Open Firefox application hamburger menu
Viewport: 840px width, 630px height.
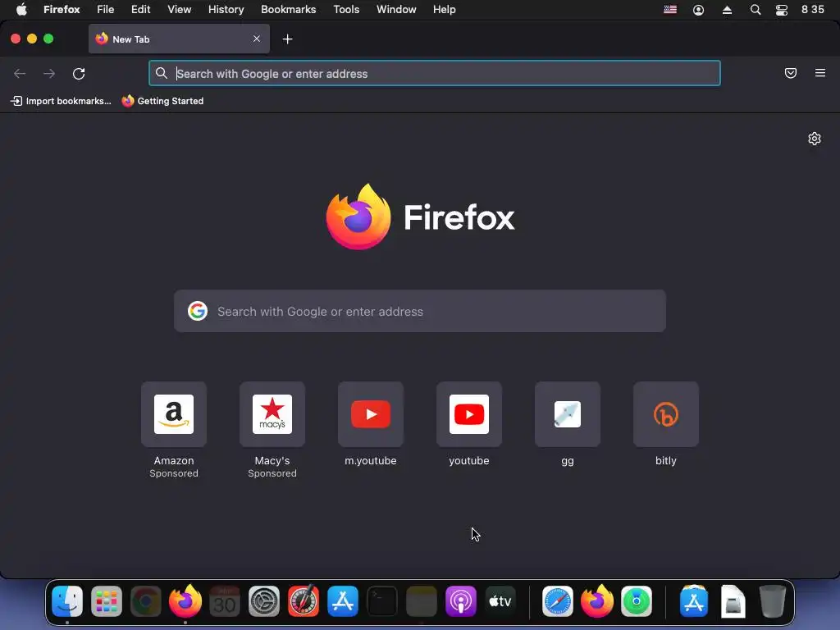point(820,73)
